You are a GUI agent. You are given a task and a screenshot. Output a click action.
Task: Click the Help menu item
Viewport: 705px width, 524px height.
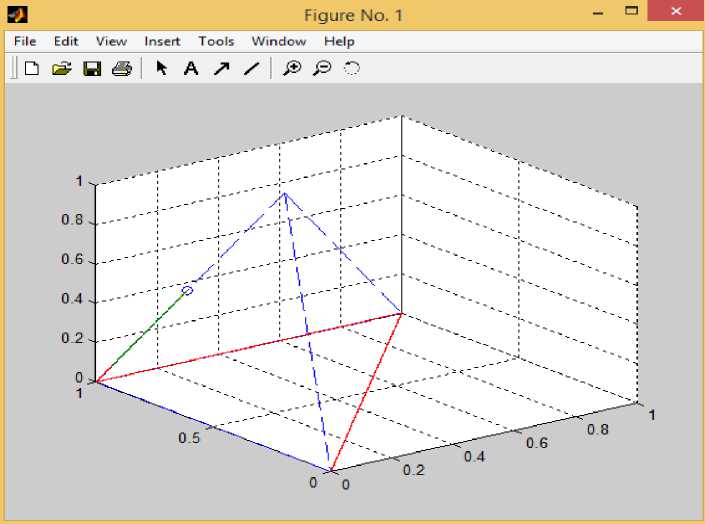coord(339,41)
